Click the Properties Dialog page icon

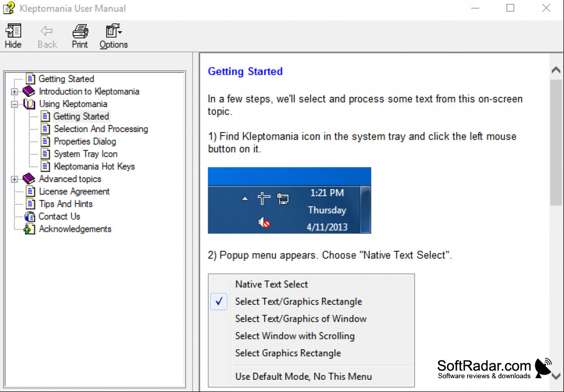(x=45, y=141)
